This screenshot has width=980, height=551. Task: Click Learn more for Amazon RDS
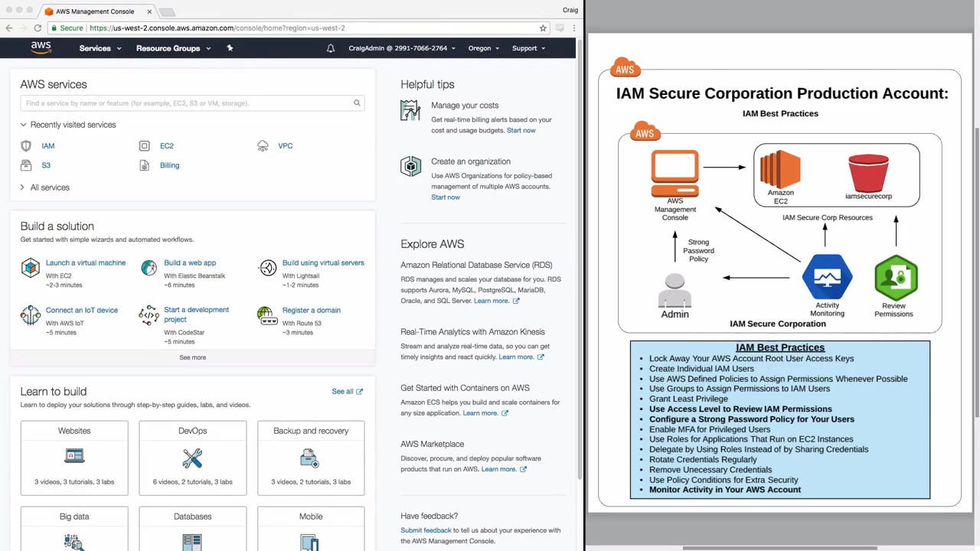point(496,301)
